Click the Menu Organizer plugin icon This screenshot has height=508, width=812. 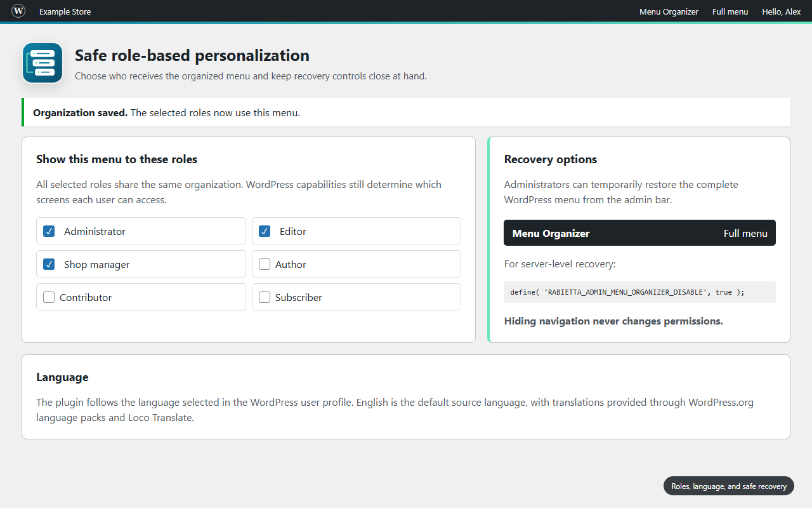[43, 63]
